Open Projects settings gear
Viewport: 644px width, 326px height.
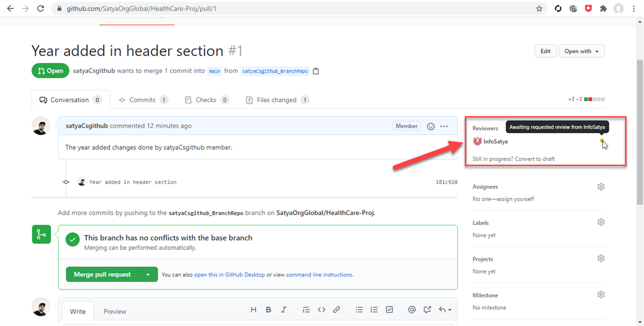[x=601, y=258]
